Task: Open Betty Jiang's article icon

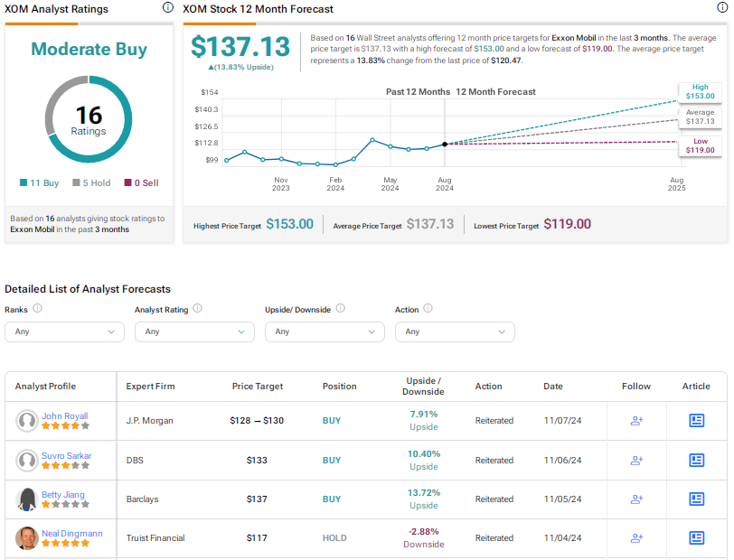Action: (696, 499)
